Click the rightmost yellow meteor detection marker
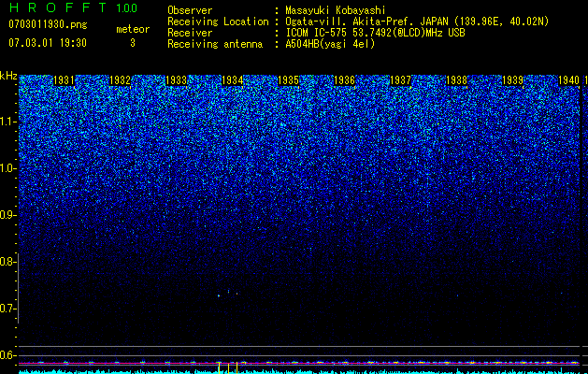588x374 pixels. 237,367
